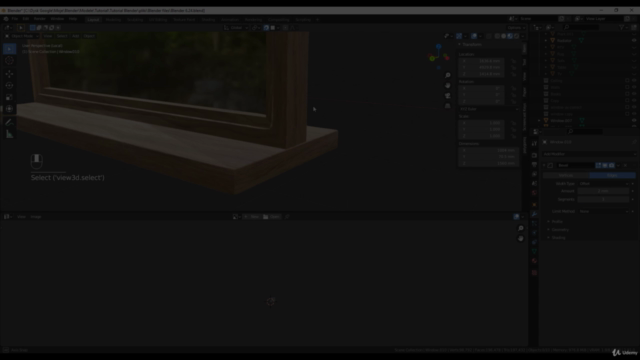Open the Add Modifier dropdown
Screen dimensions: 640x360
point(589,154)
